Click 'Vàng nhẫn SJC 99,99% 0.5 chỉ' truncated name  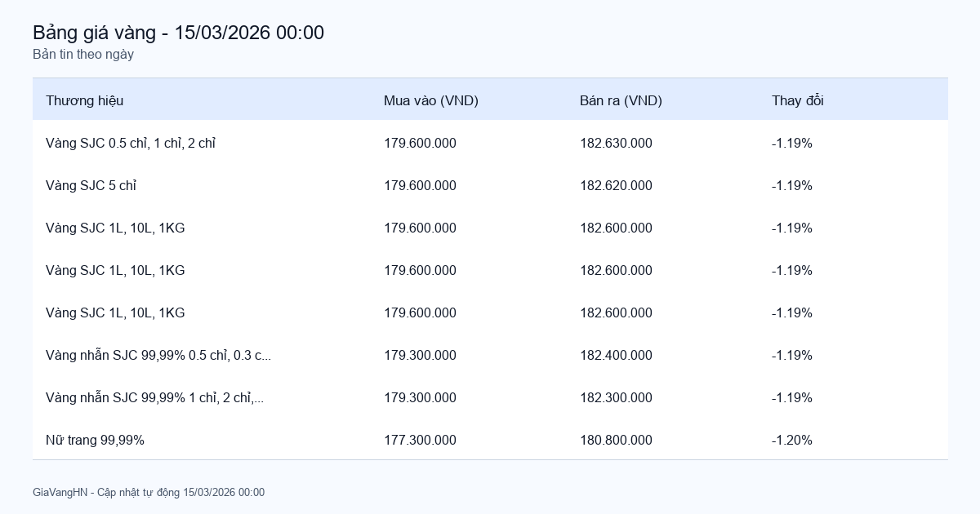(x=158, y=356)
